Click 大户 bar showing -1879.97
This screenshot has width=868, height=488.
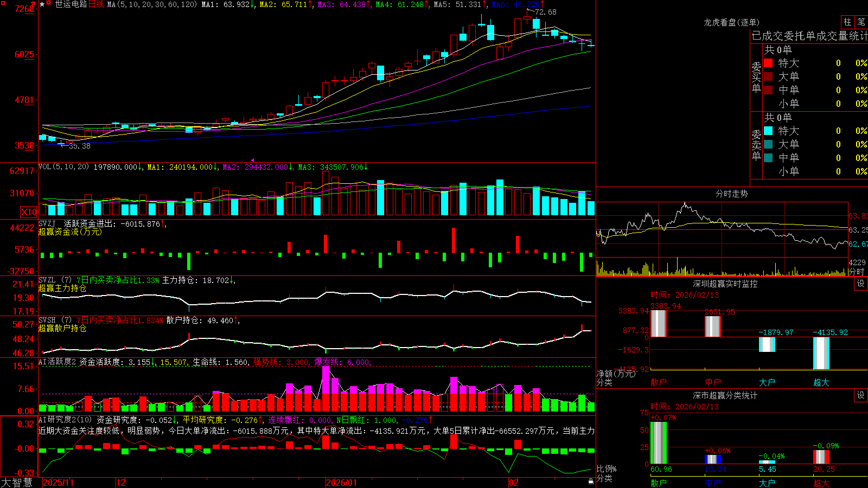[767, 344]
